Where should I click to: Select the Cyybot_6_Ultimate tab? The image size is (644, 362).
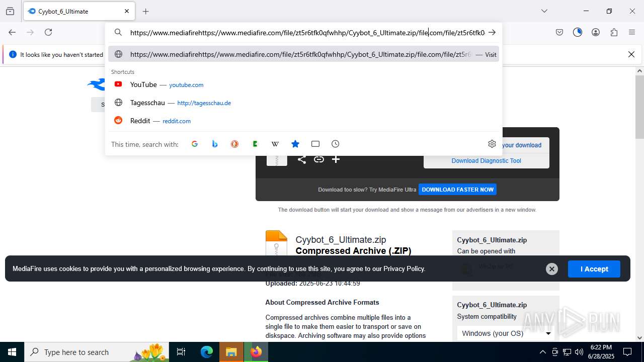point(79,11)
